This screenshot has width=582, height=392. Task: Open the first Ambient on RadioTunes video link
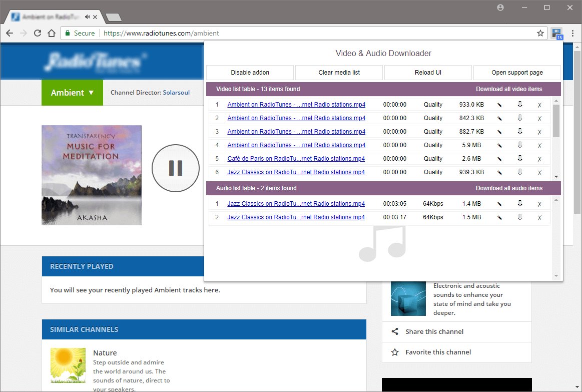[296, 105]
